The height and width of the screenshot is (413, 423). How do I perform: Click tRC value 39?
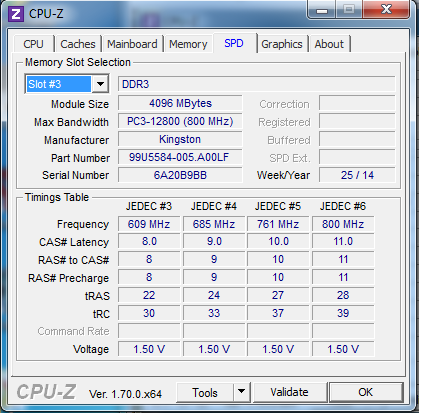(343, 313)
